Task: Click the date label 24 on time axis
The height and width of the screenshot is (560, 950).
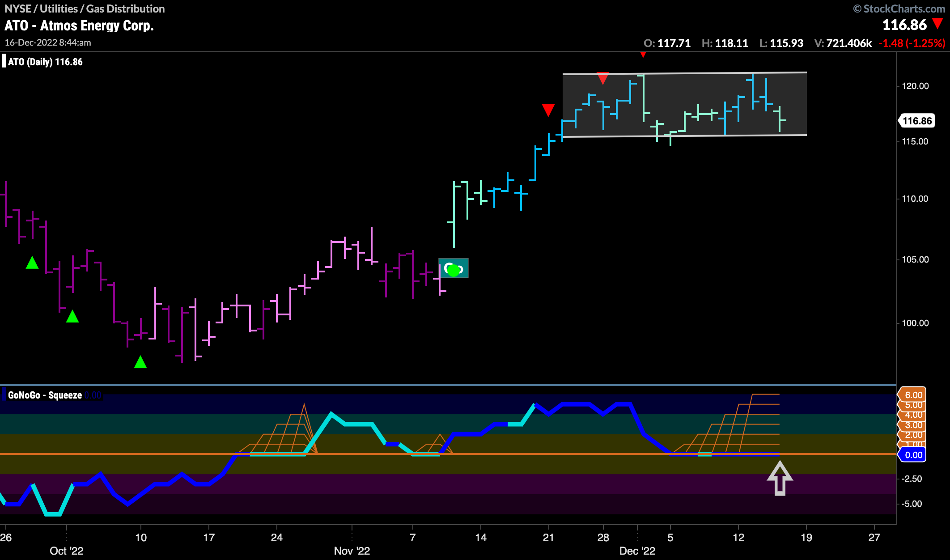Action: pos(277,537)
